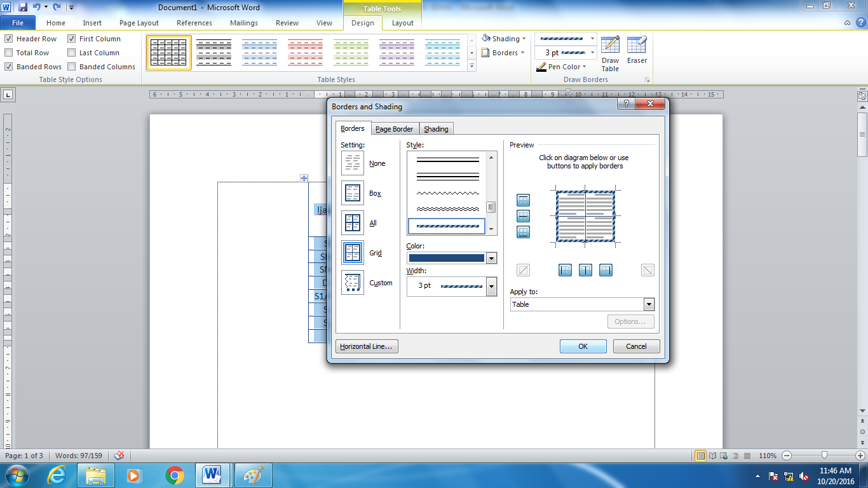This screenshot has height=488, width=868.
Task: Click OK to apply the borders
Action: (x=583, y=346)
